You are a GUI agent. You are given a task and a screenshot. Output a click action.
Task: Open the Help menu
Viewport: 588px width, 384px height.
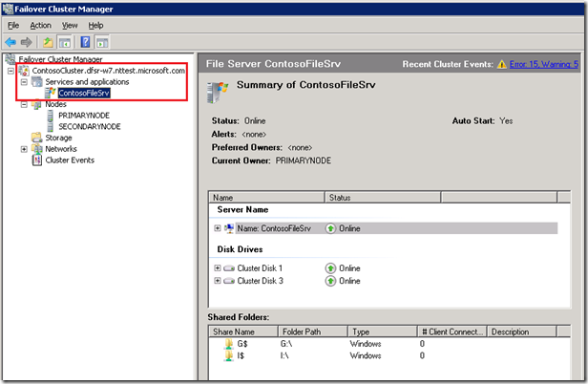pos(95,25)
